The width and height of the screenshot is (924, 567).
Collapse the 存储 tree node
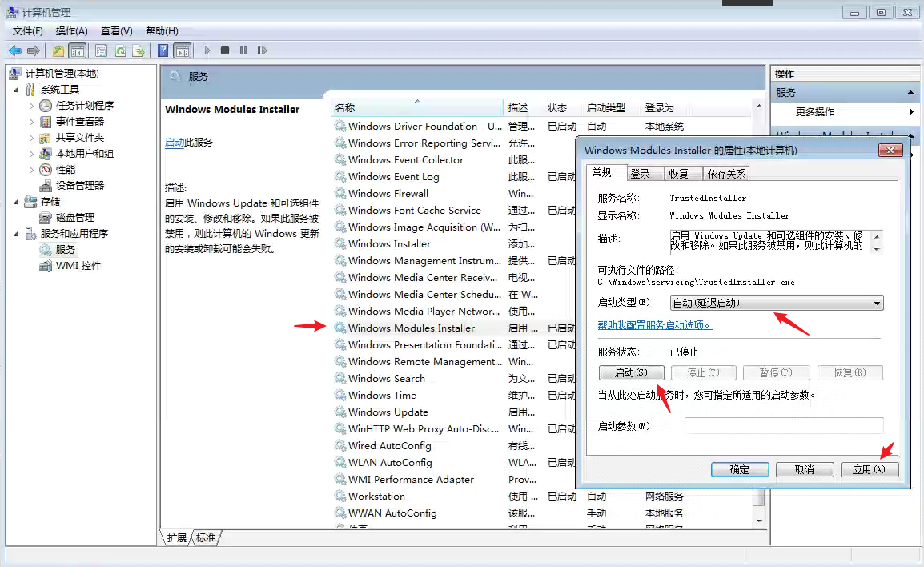point(16,202)
